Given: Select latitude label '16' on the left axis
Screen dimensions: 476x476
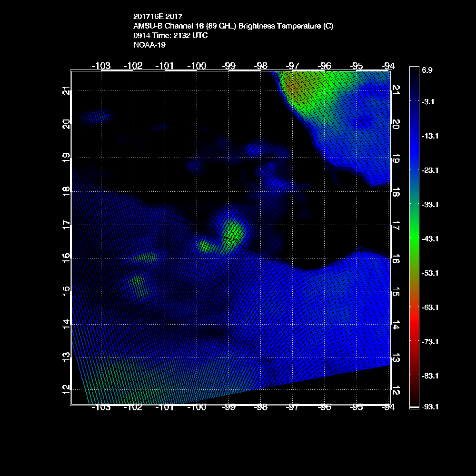Looking at the screenshot, I should (66, 258).
